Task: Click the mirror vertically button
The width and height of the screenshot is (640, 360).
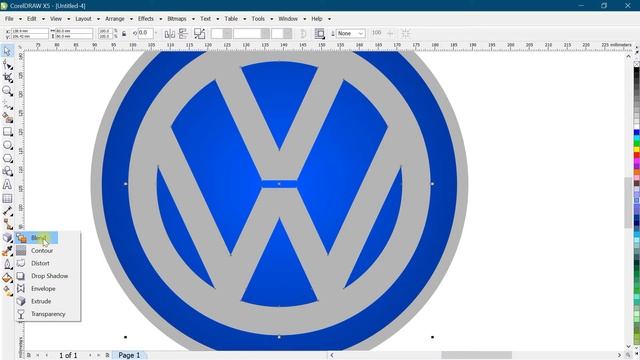Action: (x=183, y=33)
